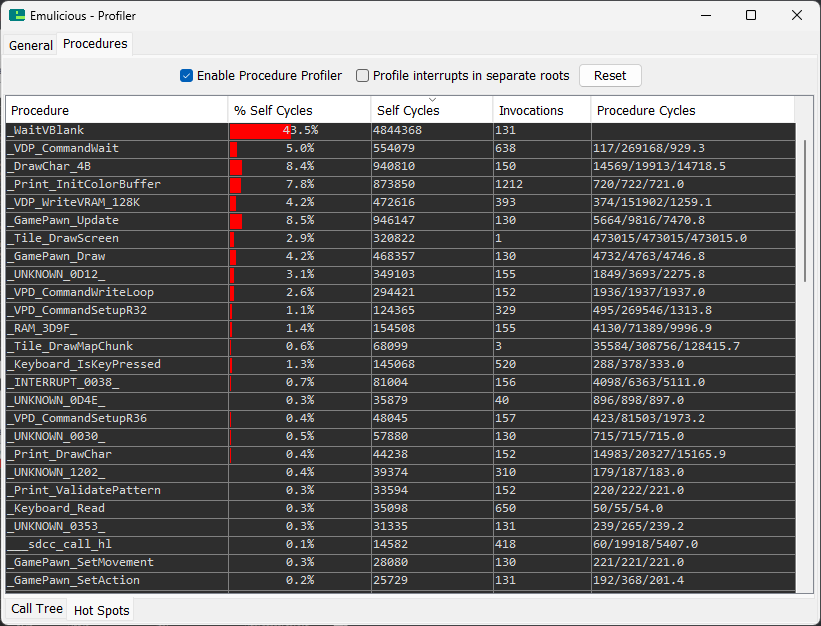The width and height of the screenshot is (821, 626).
Task: Select the _Keyboard_Read procedure
Action: point(401,508)
